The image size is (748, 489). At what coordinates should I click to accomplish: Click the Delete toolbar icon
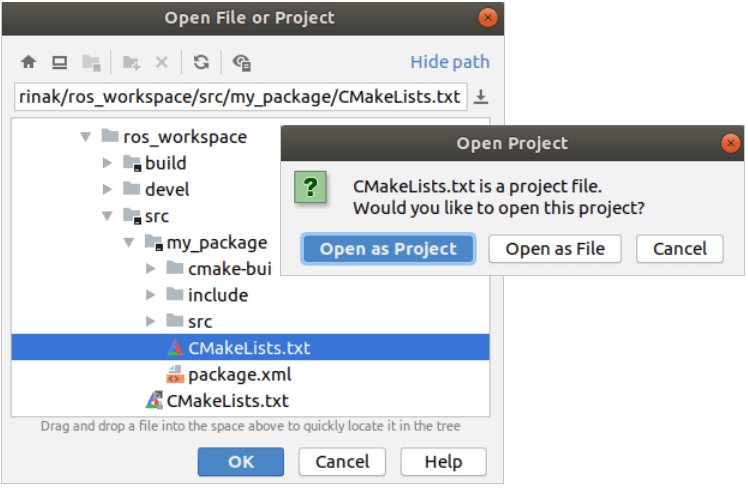[161, 62]
